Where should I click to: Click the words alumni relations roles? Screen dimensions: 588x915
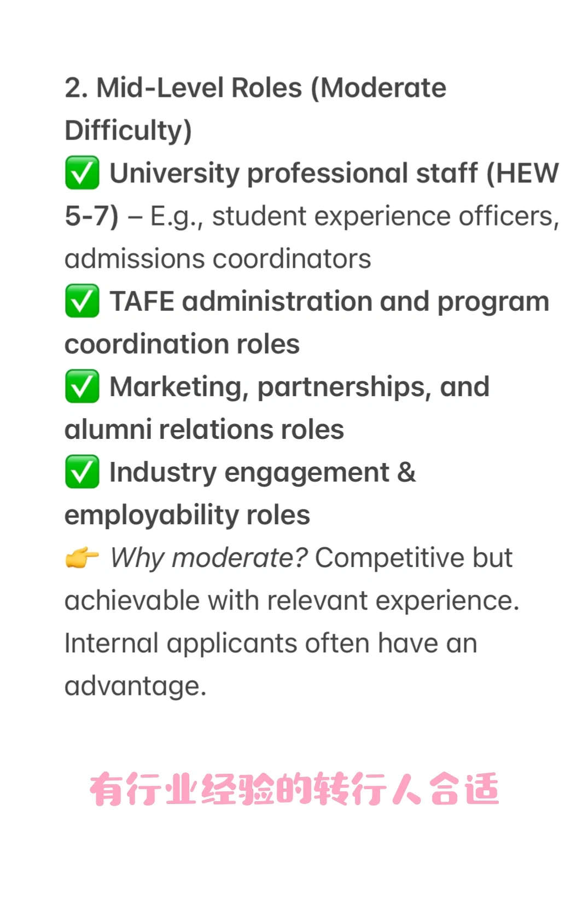point(205,430)
